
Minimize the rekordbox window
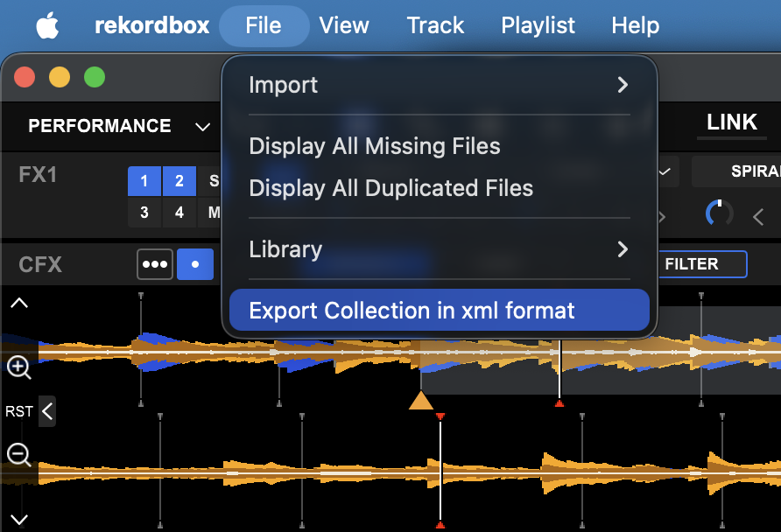(60, 77)
